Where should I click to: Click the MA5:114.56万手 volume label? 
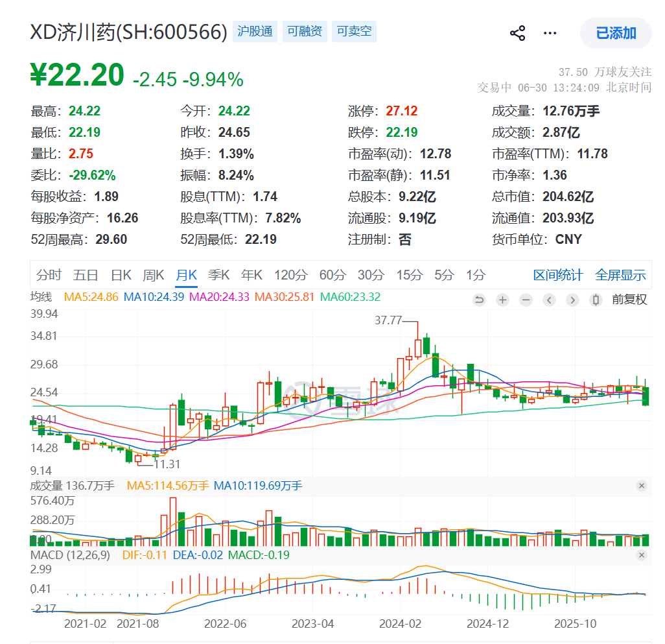tap(168, 486)
